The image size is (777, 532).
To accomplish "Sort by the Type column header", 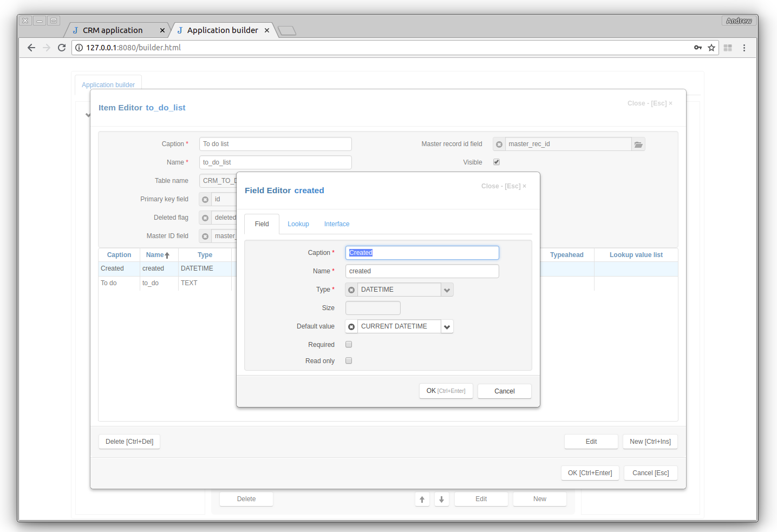I will point(205,255).
